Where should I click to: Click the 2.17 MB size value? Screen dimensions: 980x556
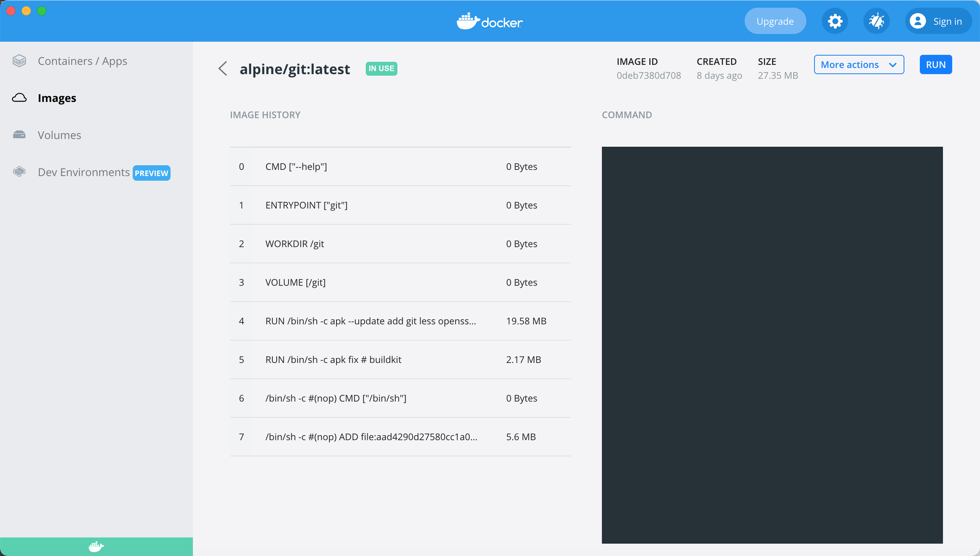524,359
